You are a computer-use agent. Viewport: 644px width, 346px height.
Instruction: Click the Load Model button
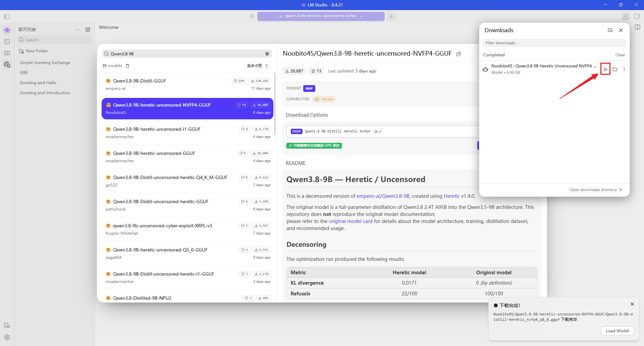617,331
